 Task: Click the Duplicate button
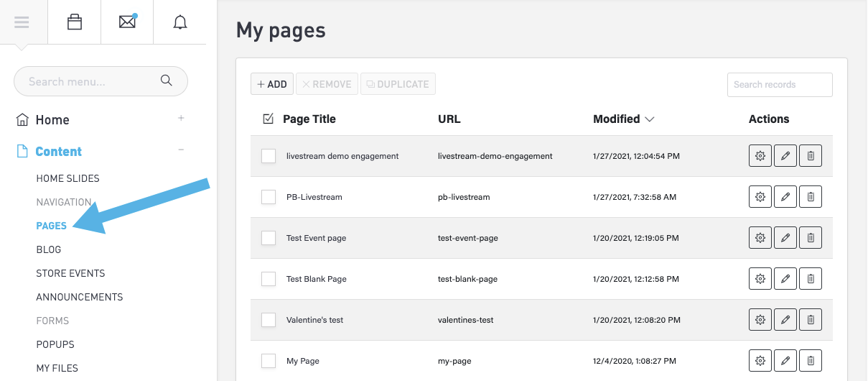point(398,84)
